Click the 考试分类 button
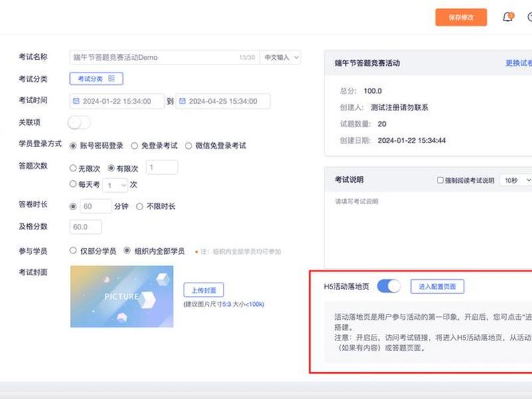 coord(96,78)
